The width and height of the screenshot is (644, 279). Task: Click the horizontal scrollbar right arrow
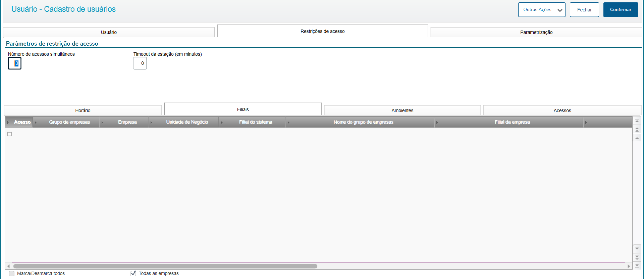pos(629,266)
